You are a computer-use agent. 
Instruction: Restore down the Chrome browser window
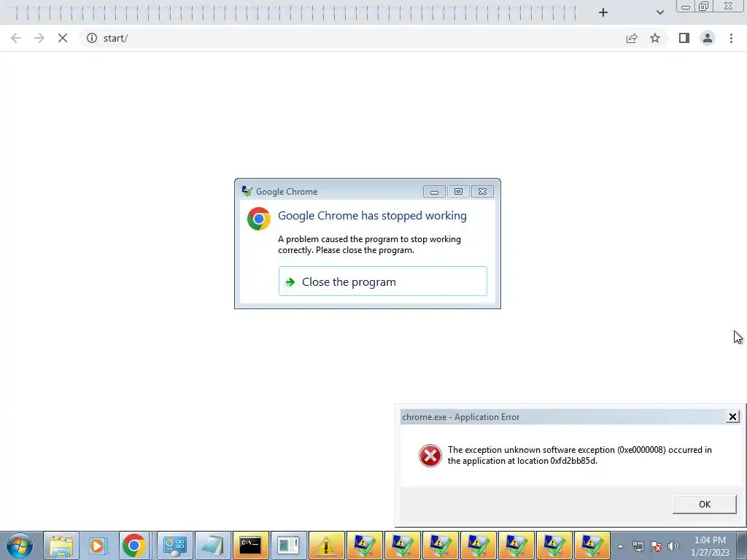(703, 7)
